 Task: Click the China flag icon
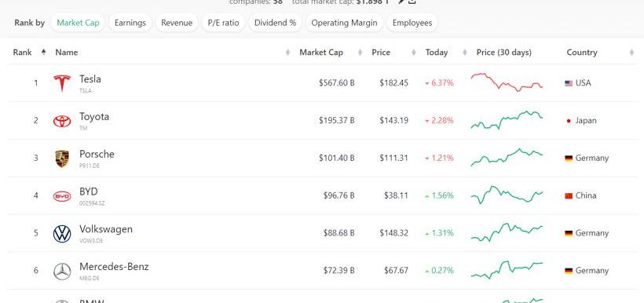pos(569,195)
